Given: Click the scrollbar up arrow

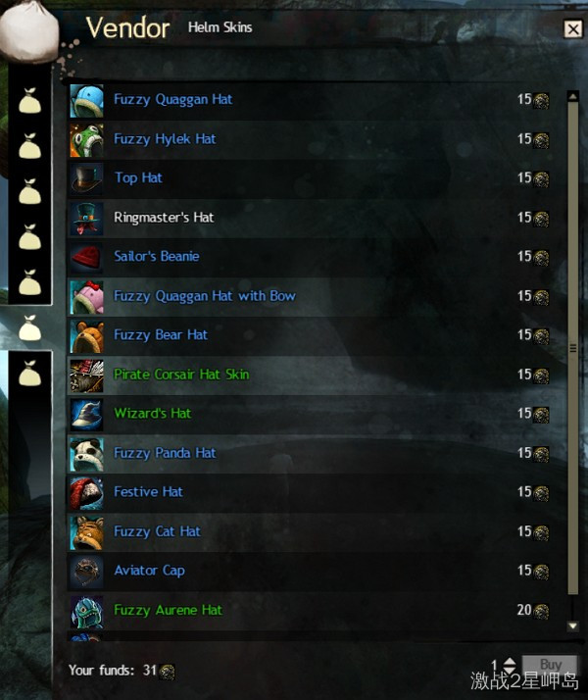Looking at the screenshot, I should tap(573, 96).
